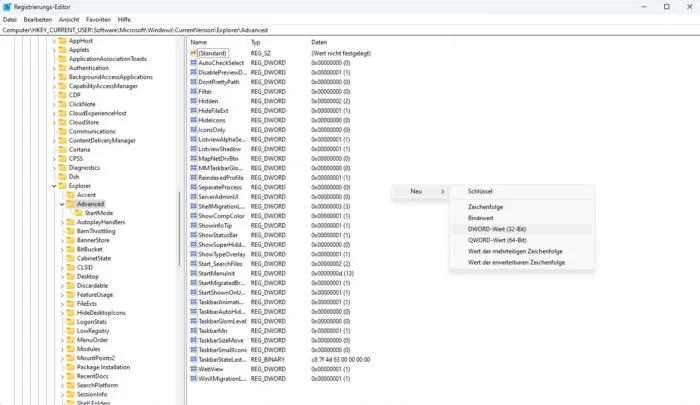Click the BitBucket folder icon
700x405 pixels.
coord(71,249)
